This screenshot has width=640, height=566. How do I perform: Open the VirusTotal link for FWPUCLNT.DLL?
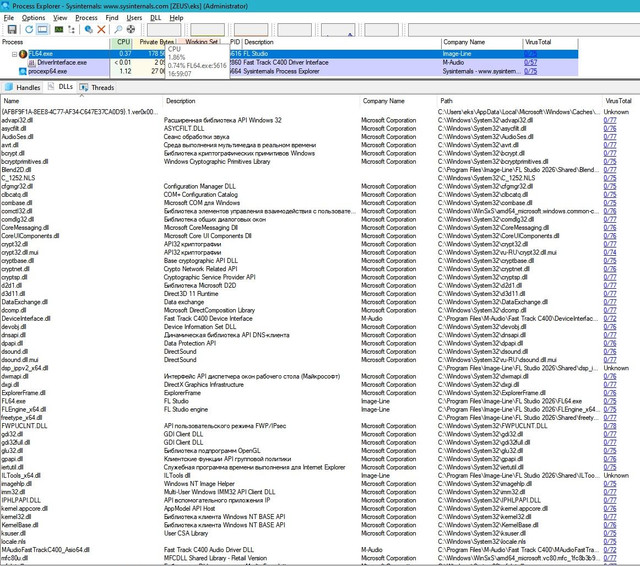(x=610, y=426)
